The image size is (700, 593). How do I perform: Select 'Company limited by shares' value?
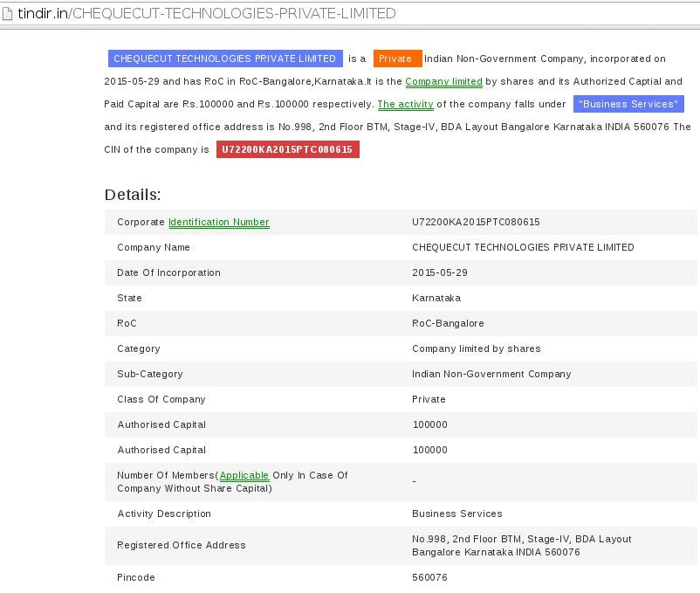[x=476, y=348]
